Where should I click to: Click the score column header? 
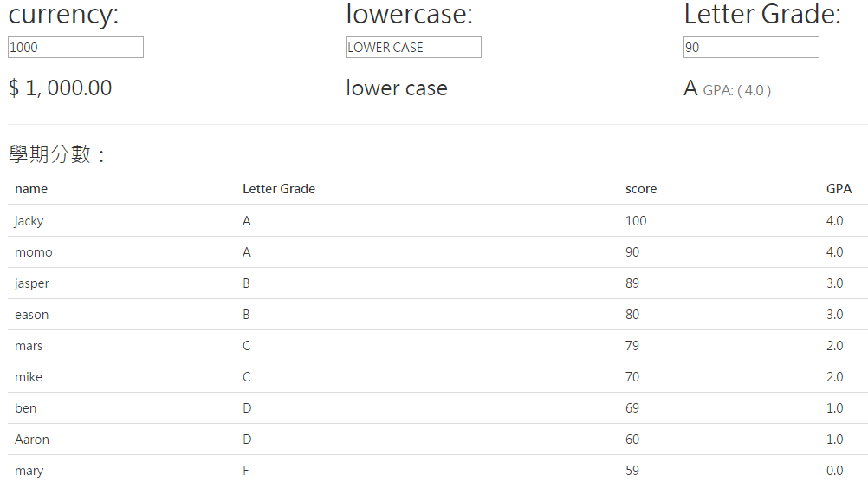coord(641,189)
